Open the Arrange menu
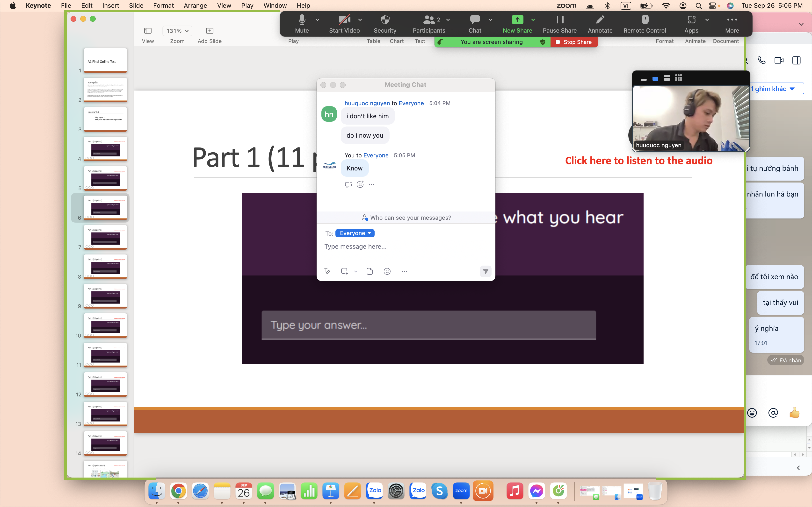 195,5
